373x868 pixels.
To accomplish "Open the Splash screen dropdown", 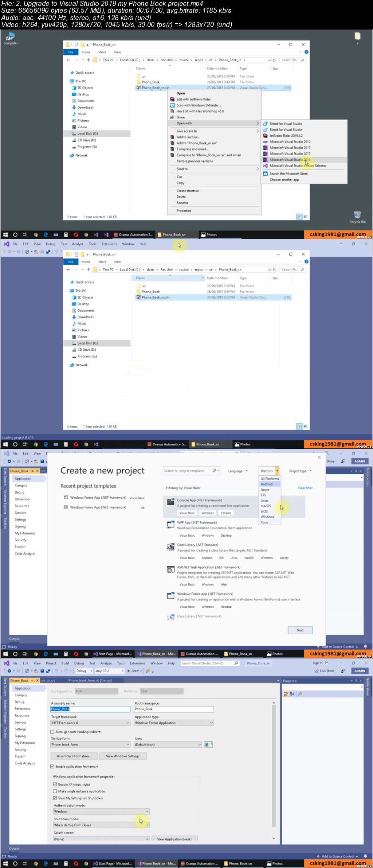I will 101,839.
